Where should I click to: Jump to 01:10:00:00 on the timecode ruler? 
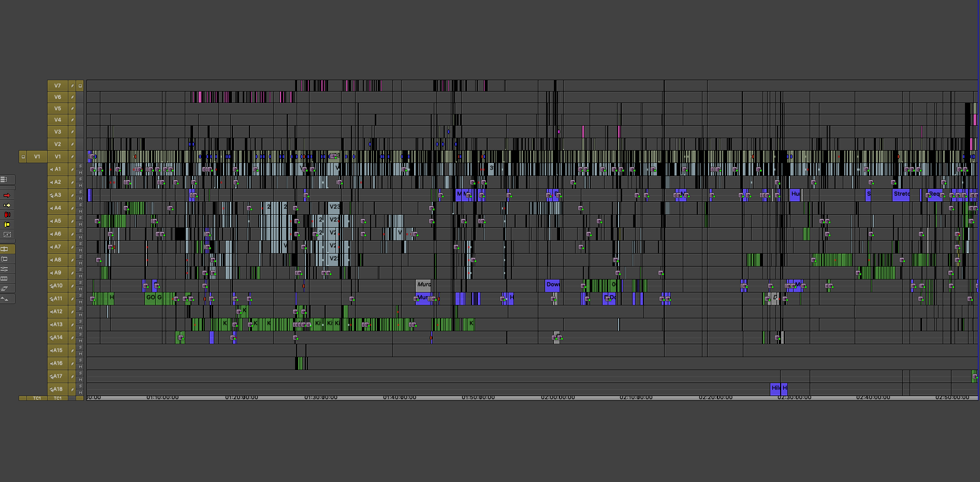click(163, 398)
